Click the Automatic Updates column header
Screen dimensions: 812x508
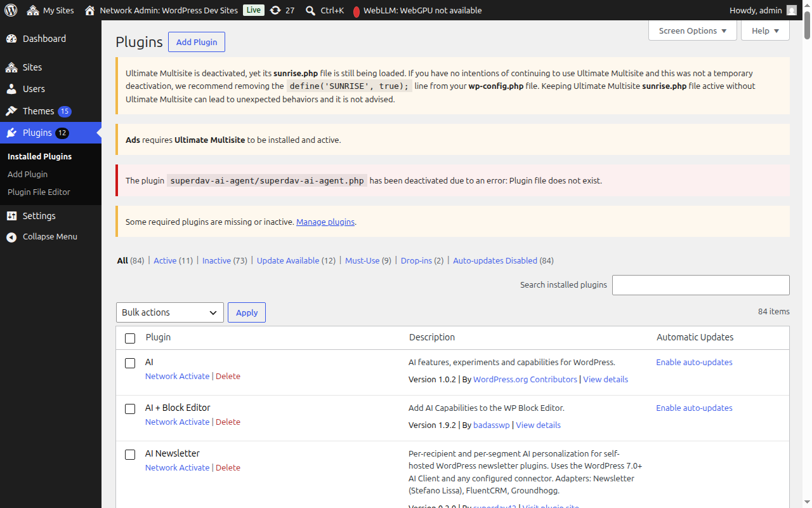(x=695, y=337)
